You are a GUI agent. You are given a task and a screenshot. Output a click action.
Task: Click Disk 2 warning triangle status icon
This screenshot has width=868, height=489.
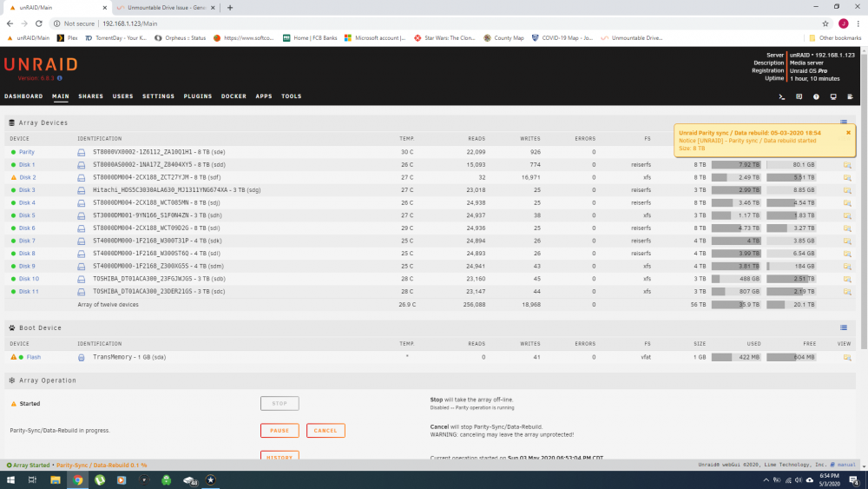point(14,177)
